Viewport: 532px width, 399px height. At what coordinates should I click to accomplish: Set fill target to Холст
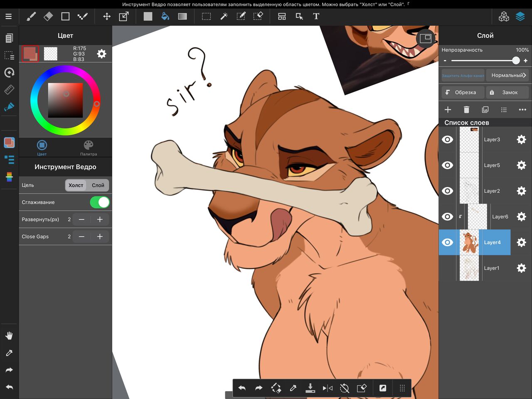tap(76, 185)
